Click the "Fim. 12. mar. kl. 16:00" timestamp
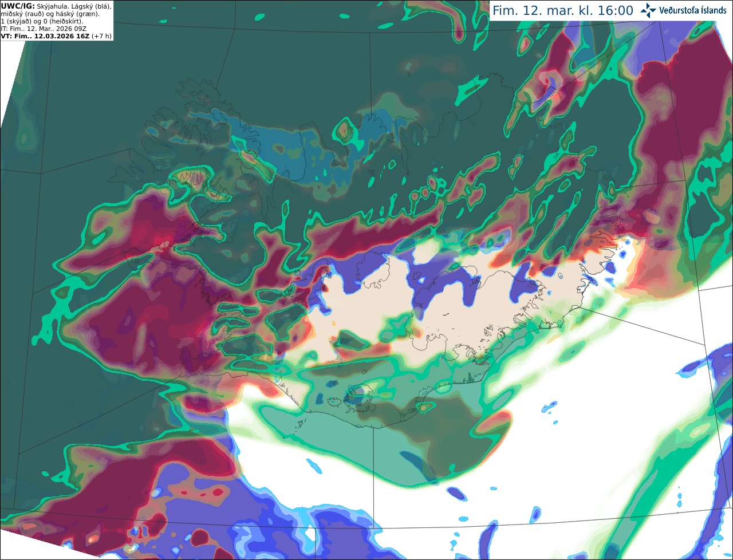This screenshot has width=733, height=560. (563, 11)
